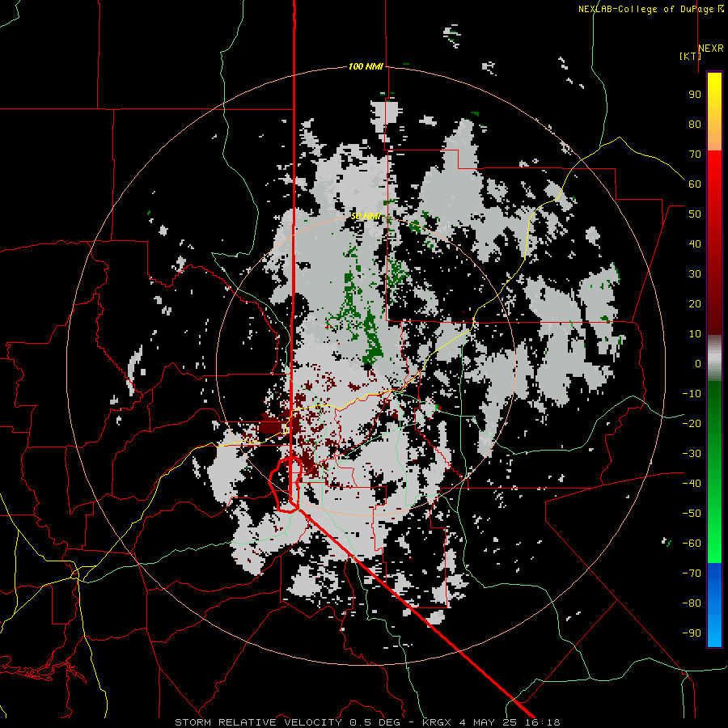Click the 20 value on velocity scale
The height and width of the screenshot is (728, 728).
point(695,304)
